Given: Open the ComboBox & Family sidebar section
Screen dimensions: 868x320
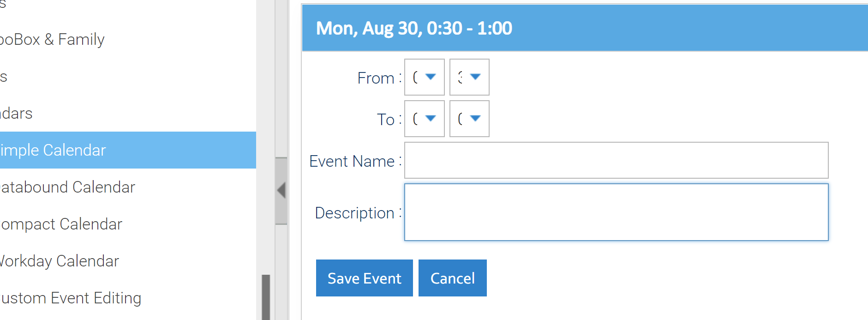Looking at the screenshot, I should (x=52, y=39).
